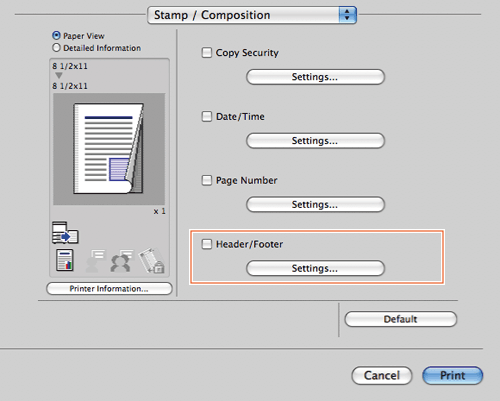Open Date/Time Settings button
500x401 pixels.
[315, 141]
